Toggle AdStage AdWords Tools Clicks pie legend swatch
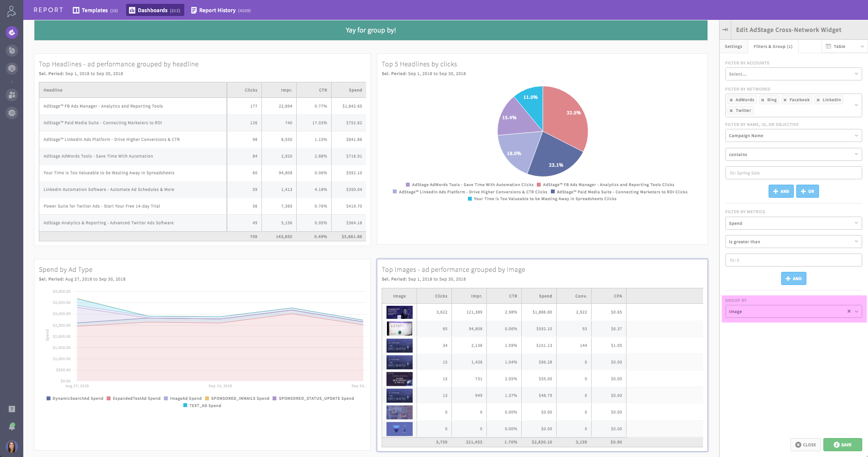The height and width of the screenshot is (457, 868). (x=408, y=185)
